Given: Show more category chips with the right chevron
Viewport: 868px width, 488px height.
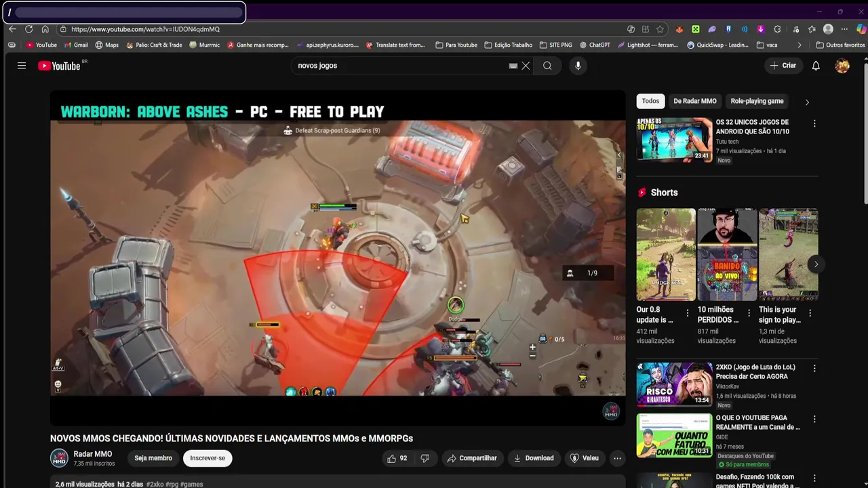Looking at the screenshot, I should pos(807,102).
